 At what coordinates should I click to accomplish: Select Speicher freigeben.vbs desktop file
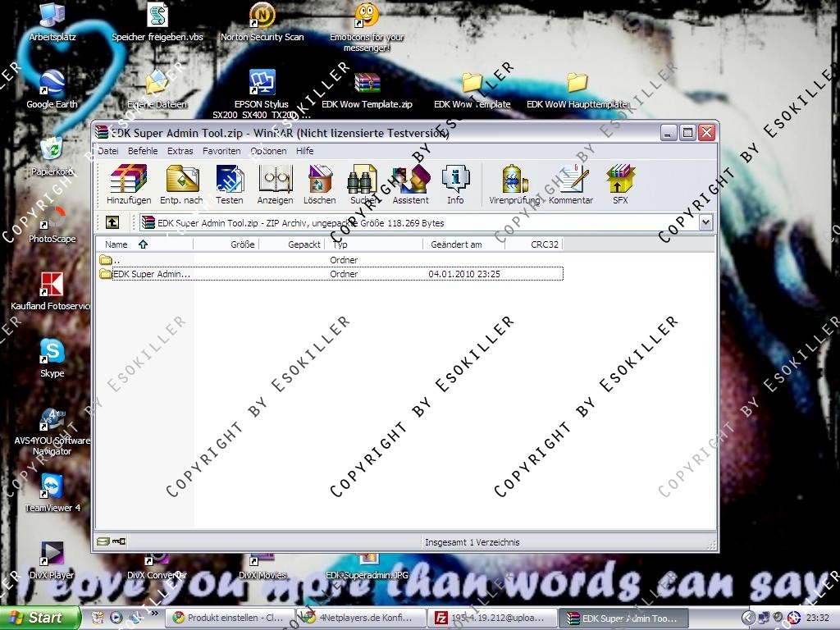tap(157, 22)
